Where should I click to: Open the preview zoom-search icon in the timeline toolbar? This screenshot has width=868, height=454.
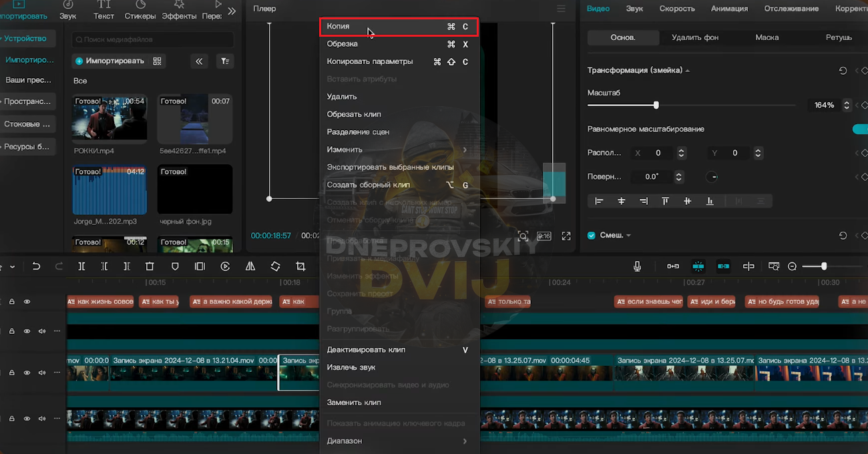tap(774, 266)
